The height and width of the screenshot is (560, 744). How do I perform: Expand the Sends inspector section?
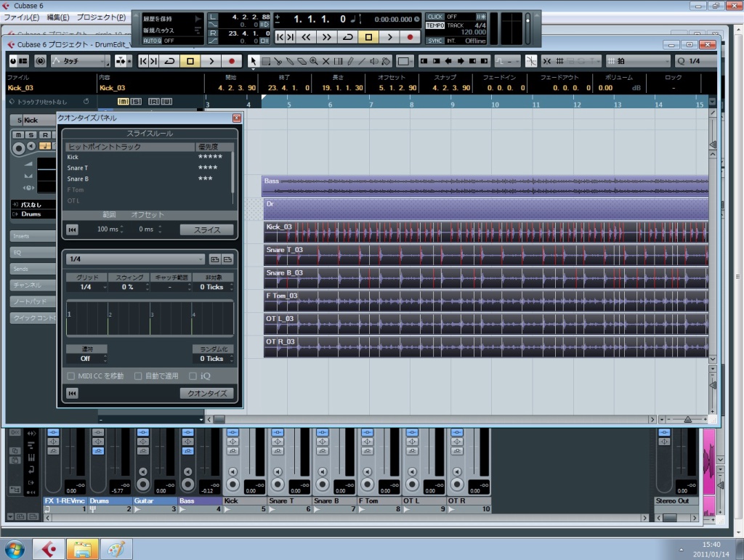click(32, 269)
